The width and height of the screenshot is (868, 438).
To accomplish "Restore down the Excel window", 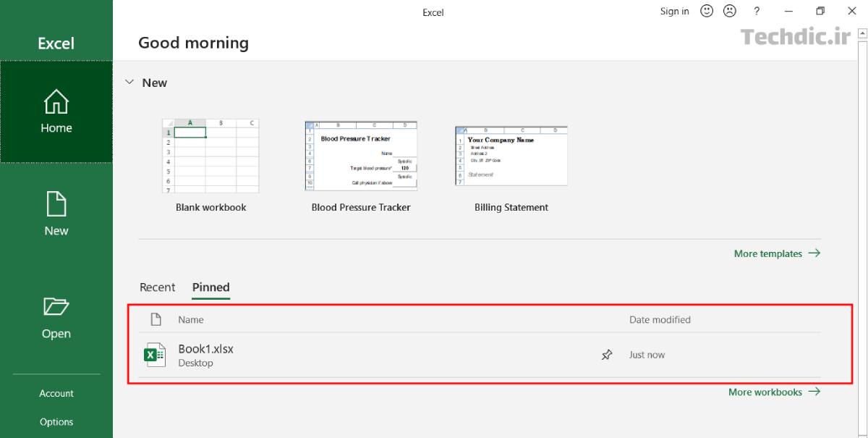I will click(820, 11).
